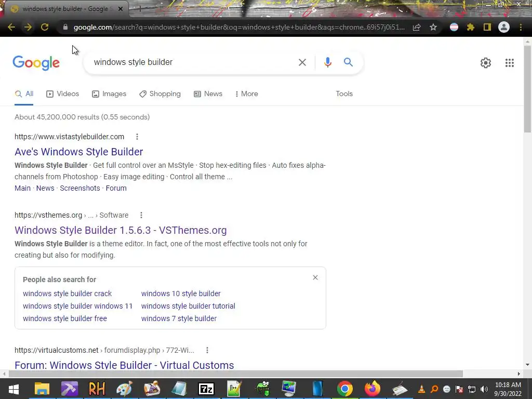
Task: Open 7-Zip from the taskbar
Action: pos(206,389)
